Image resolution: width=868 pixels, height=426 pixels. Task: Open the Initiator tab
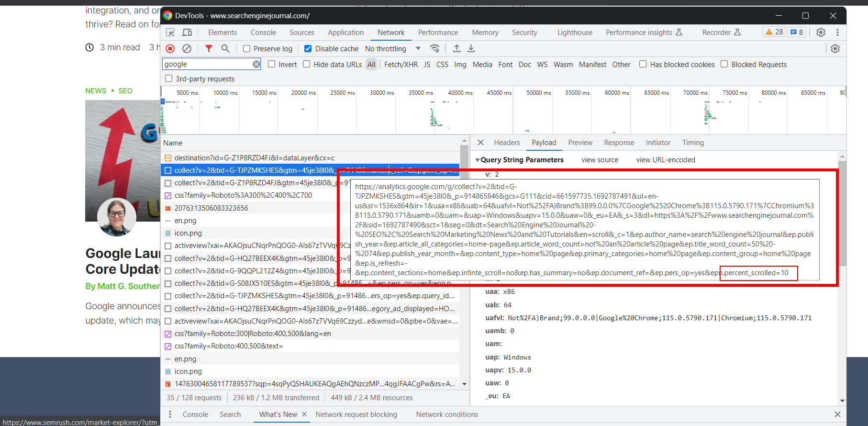[x=658, y=143]
